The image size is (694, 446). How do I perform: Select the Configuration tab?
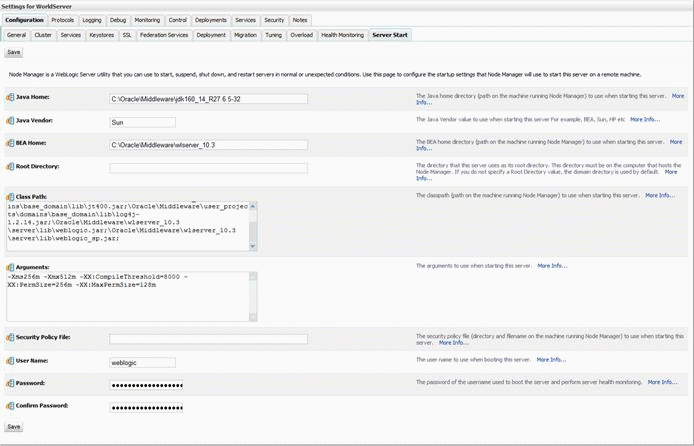[25, 20]
